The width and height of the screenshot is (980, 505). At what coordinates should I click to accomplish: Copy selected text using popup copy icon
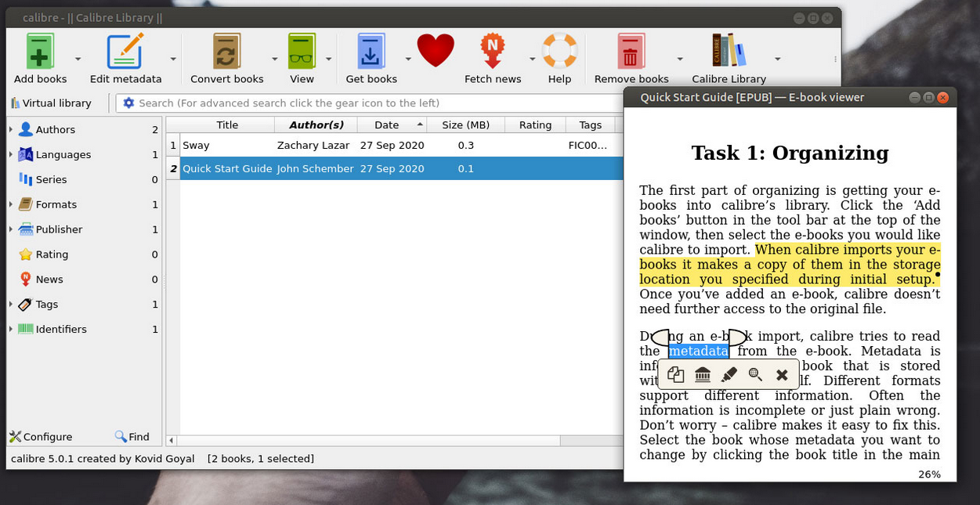pos(675,375)
